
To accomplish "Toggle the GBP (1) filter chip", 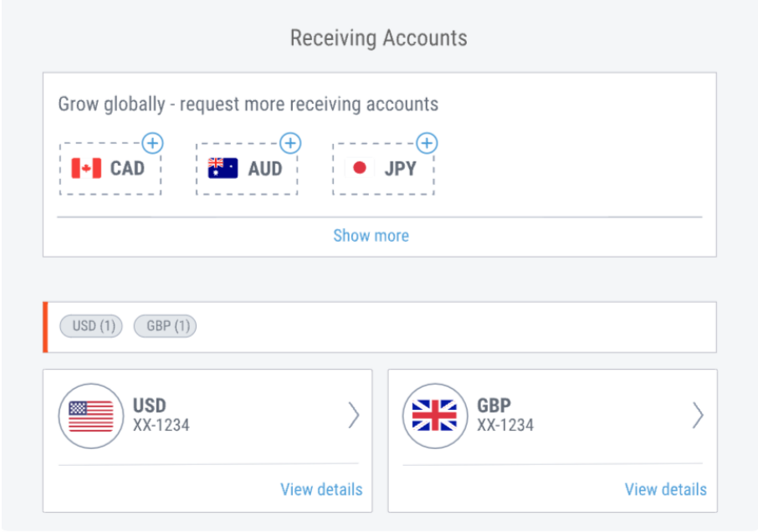I will click(165, 326).
